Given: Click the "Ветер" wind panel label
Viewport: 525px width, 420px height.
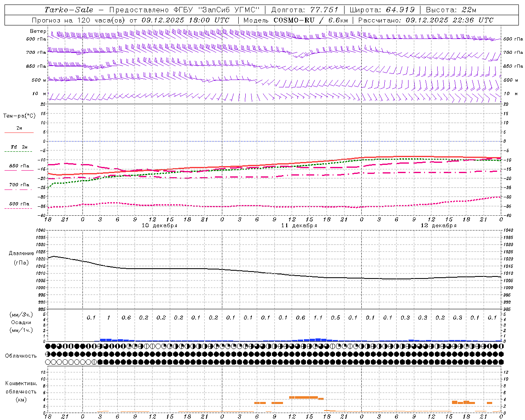Looking at the screenshot, I should pos(38,31).
